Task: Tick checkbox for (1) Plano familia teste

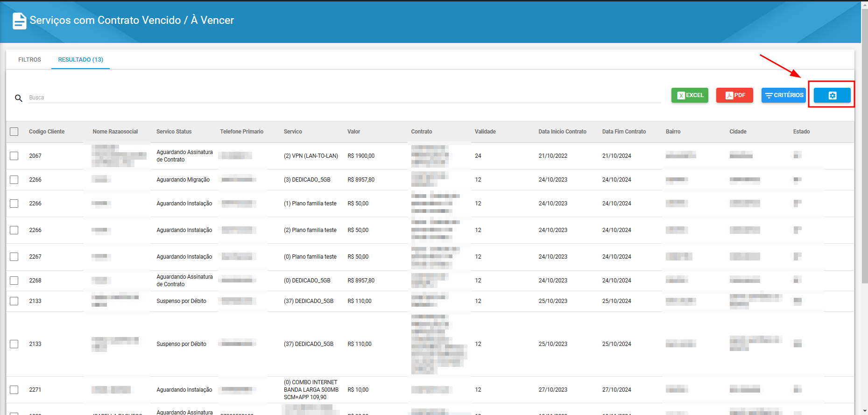Action: (x=14, y=204)
